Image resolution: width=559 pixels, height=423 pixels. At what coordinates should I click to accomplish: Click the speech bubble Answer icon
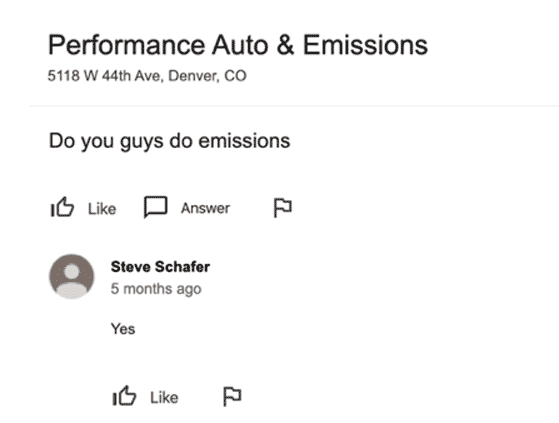tap(155, 207)
